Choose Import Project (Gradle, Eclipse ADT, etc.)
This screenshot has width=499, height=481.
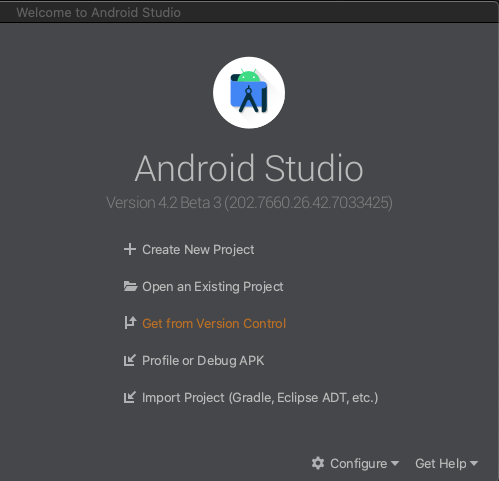coord(260,398)
